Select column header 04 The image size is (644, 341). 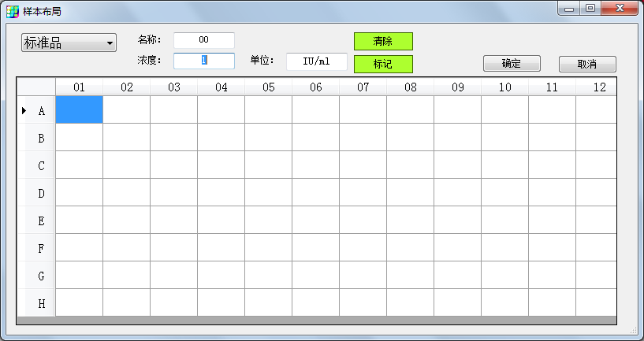click(x=221, y=87)
